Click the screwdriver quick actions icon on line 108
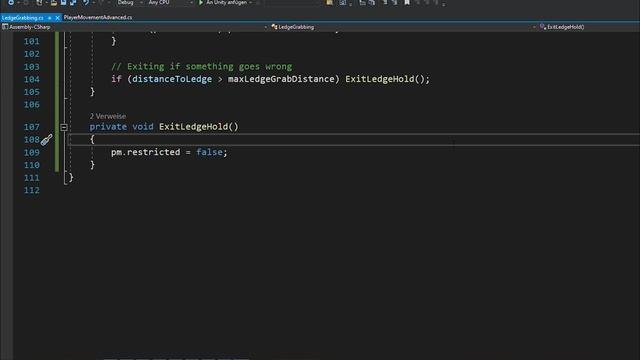Viewport: 640px width, 360px height. [x=46, y=140]
